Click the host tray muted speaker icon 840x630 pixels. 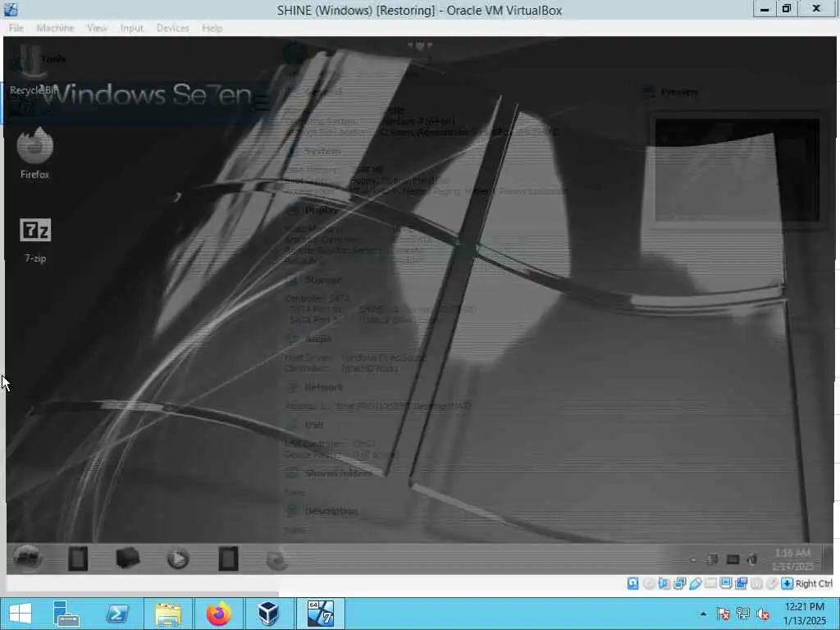click(x=763, y=614)
